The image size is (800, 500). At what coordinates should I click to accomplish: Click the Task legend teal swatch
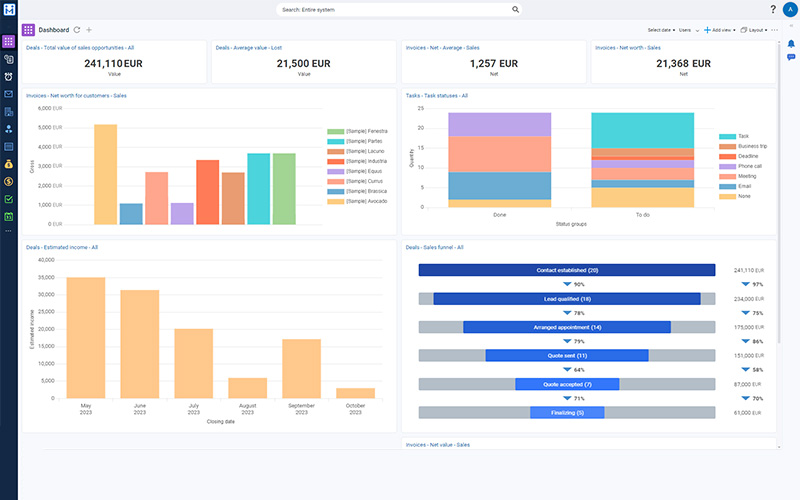(x=727, y=136)
